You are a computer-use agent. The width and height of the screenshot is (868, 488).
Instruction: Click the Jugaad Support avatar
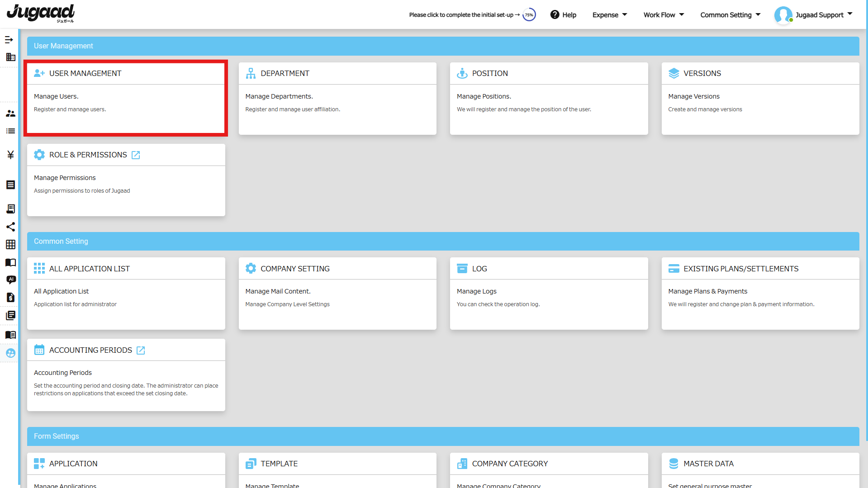783,15
